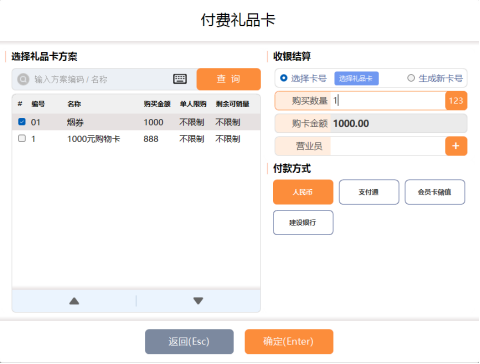
Task: Focus the 购买数量 quantity input field
Action: click(x=388, y=101)
